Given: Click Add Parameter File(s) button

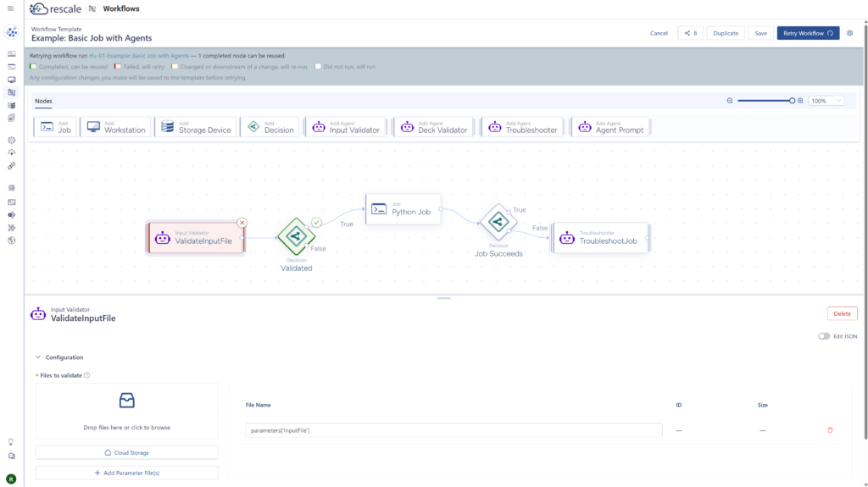Looking at the screenshot, I should pos(127,473).
